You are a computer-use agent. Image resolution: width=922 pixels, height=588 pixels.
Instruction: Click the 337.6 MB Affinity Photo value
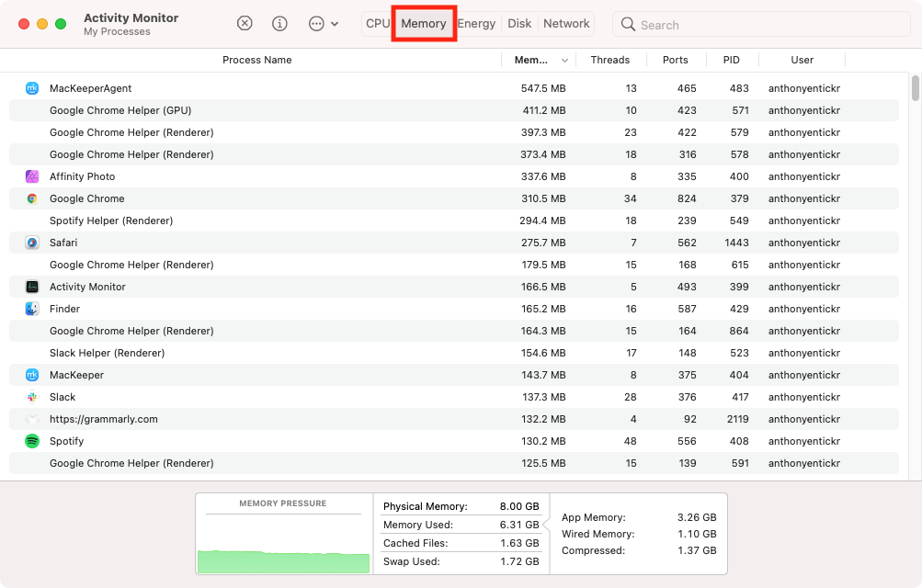click(542, 176)
